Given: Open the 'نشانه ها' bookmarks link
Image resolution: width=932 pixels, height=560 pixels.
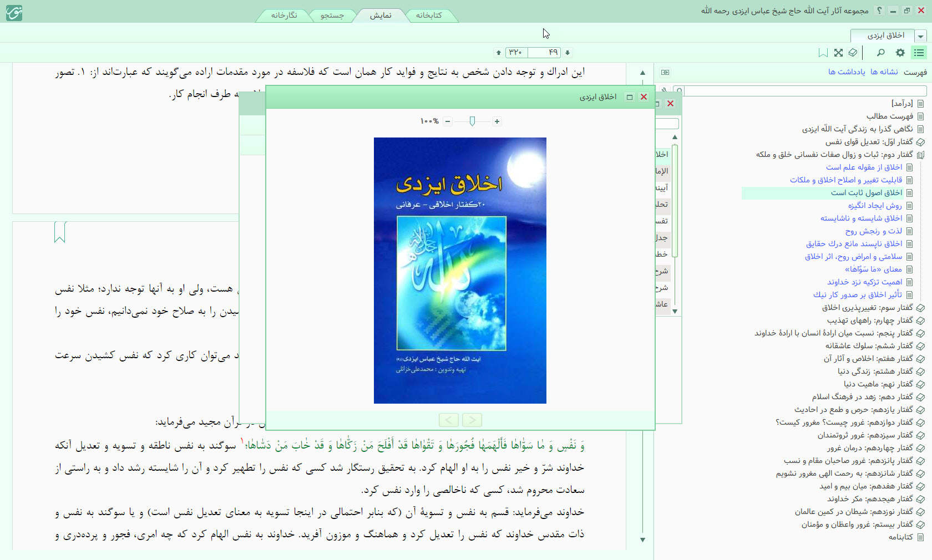Looking at the screenshot, I should pos(884,72).
